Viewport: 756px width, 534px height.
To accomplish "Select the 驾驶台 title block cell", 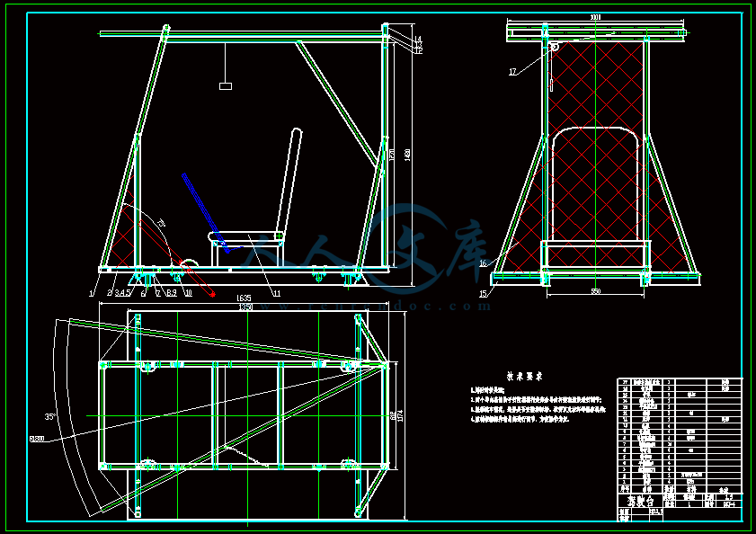I will coord(640,500).
